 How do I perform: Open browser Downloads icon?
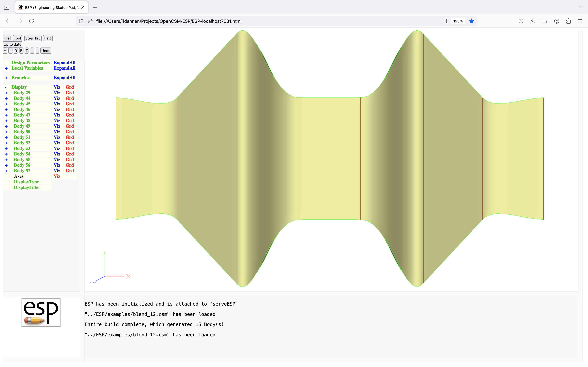(533, 21)
